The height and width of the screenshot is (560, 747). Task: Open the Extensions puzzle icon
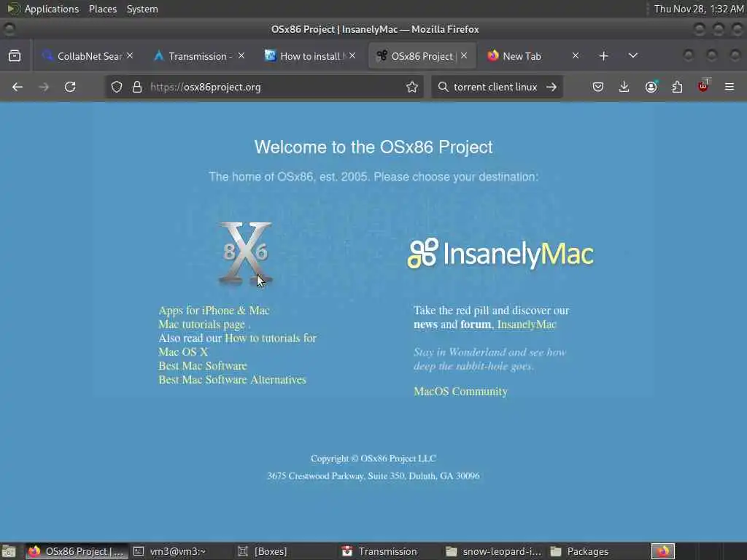coord(677,87)
